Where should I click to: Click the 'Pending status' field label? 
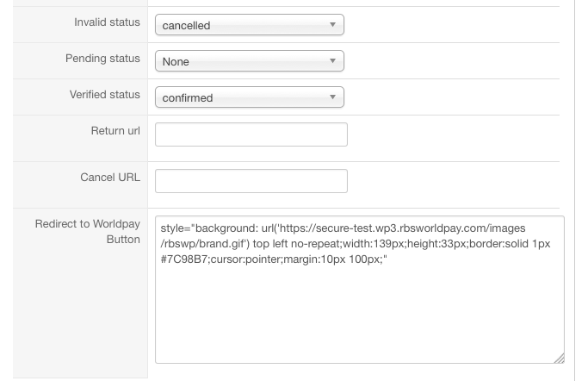click(102, 59)
